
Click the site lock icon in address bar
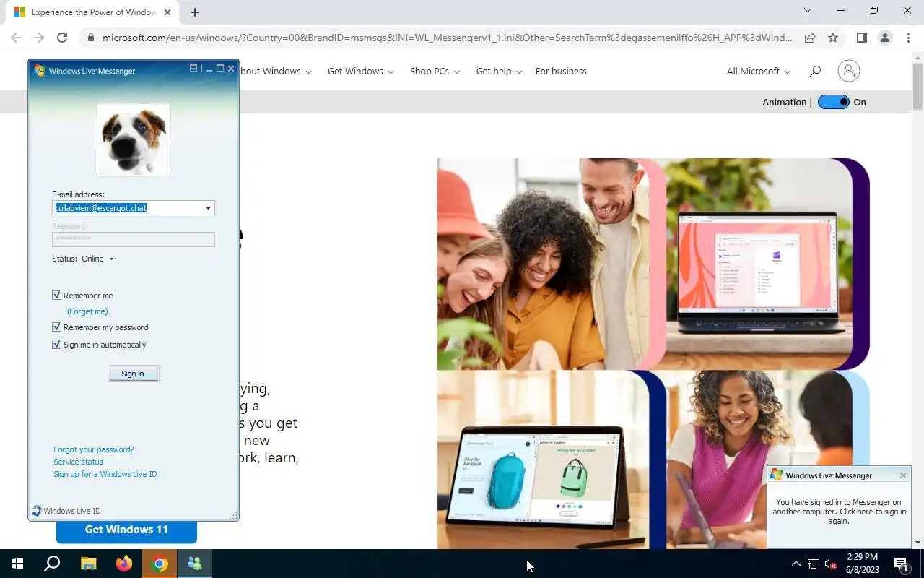tap(90, 38)
